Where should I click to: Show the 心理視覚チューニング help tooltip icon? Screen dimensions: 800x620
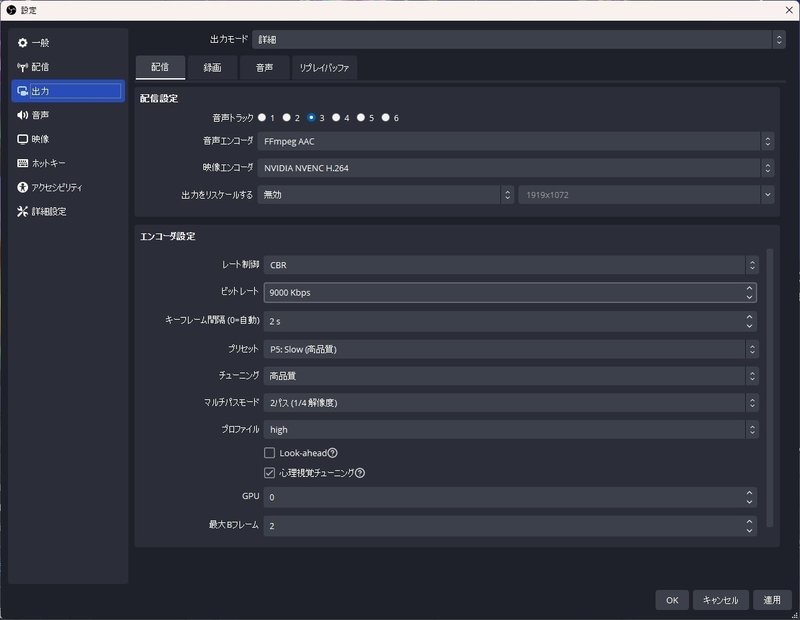(360, 473)
